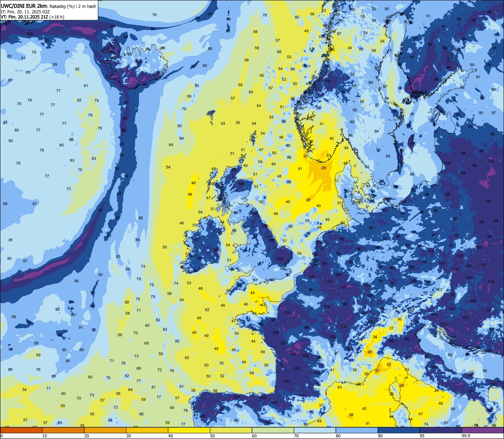The height and width of the screenshot is (439, 504).
Task: Click the humidity value "27" on the map
Action: (x=377, y=371)
